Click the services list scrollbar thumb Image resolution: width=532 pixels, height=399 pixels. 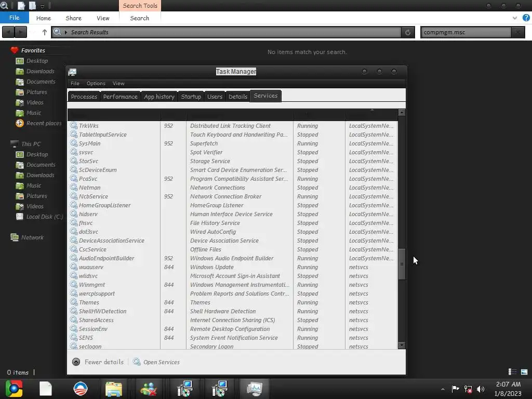click(402, 264)
